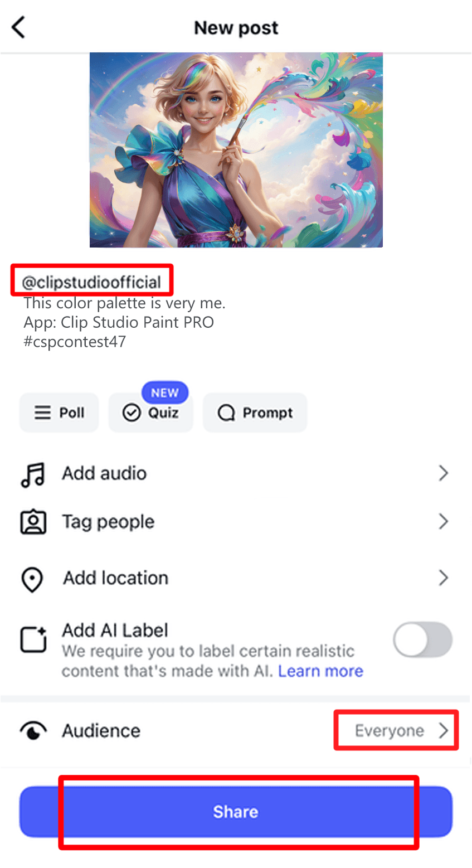Viewport: 472px width, 868px height.
Task: Select the Tag people portrait icon
Action: tap(33, 522)
